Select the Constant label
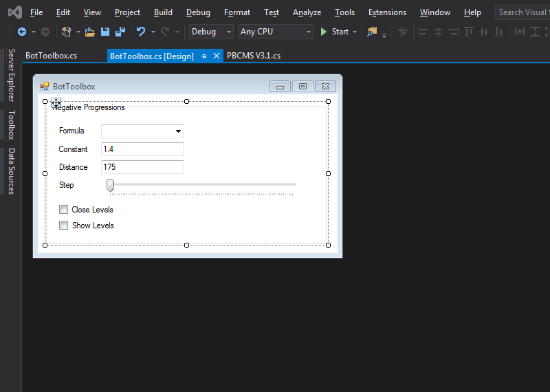Image resolution: width=550 pixels, height=392 pixels. coord(73,149)
